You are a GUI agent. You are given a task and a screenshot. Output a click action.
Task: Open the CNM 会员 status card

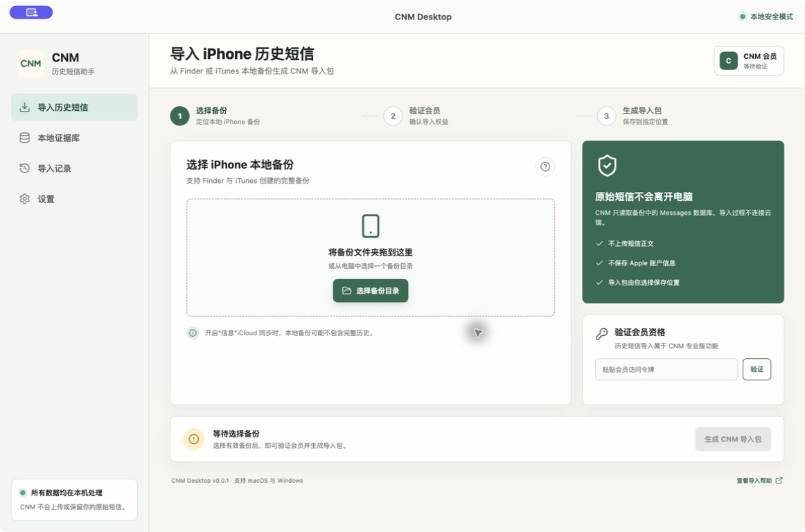[x=748, y=60]
